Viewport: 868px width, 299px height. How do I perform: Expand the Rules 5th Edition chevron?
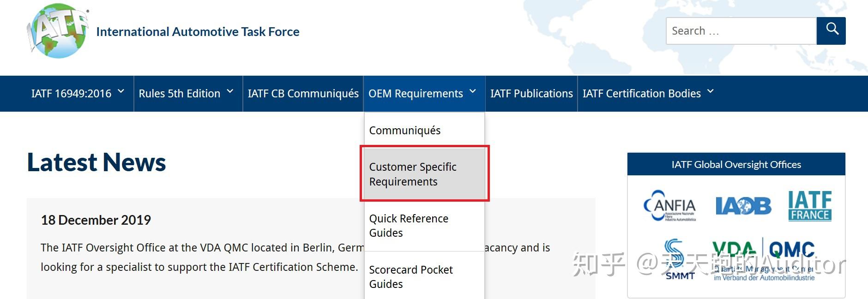pos(230,92)
